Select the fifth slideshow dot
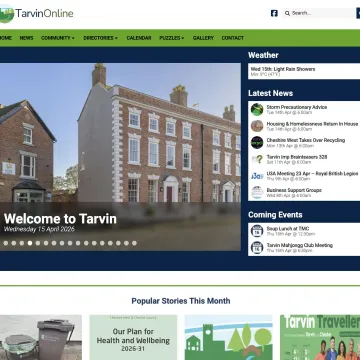The height and width of the screenshot is (360, 360). pos(38,243)
